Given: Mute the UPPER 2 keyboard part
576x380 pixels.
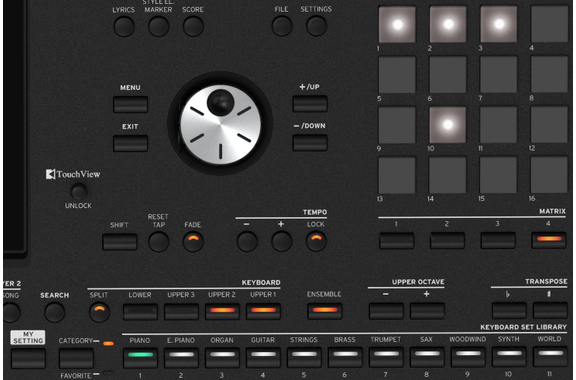Looking at the screenshot, I should click(x=222, y=312).
